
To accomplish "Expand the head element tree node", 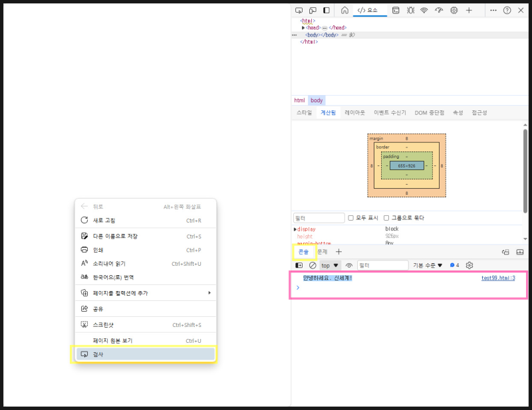I will pos(303,28).
